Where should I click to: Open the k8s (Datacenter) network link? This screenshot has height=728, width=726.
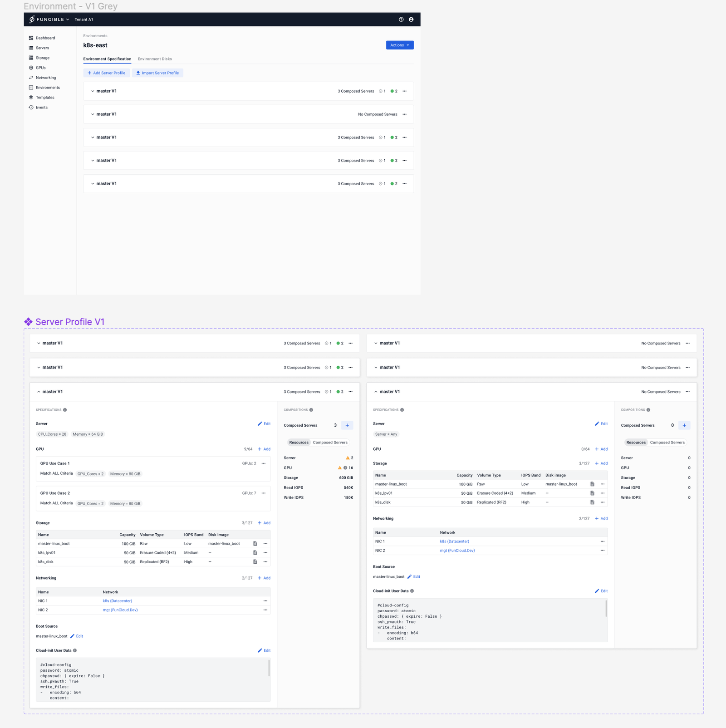click(x=117, y=601)
